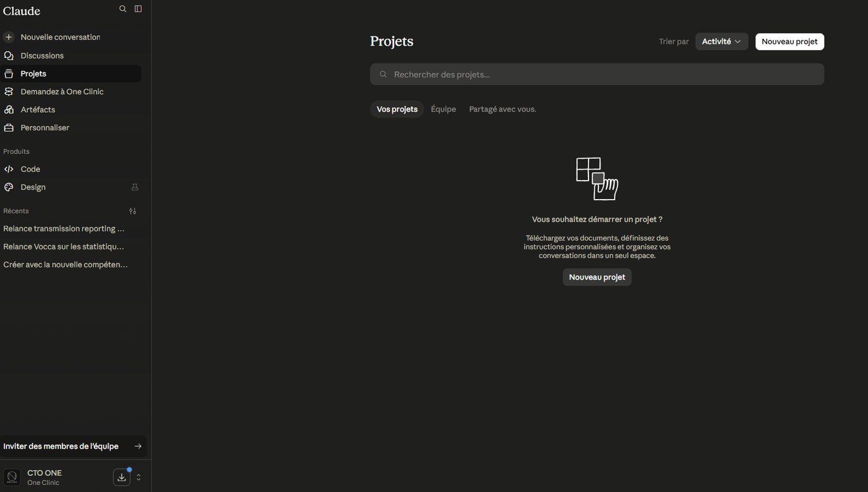This screenshot has height=492, width=868.
Task: Click the plus icon for Nouvelle conversation
Action: pyautogui.click(x=9, y=37)
